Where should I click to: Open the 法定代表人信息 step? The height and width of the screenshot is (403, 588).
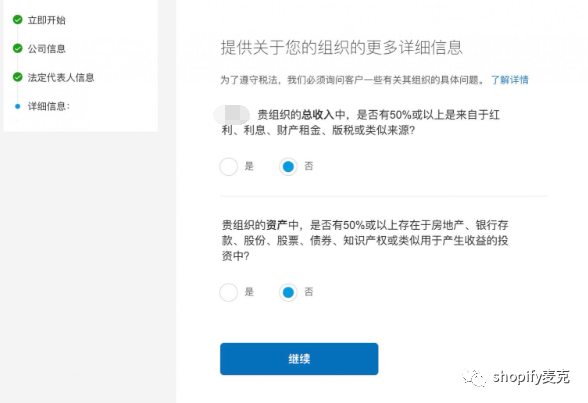pyautogui.click(x=61, y=78)
